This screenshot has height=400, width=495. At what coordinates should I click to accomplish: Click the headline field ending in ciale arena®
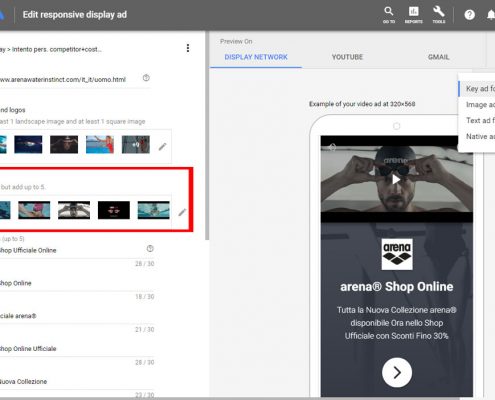point(77,316)
